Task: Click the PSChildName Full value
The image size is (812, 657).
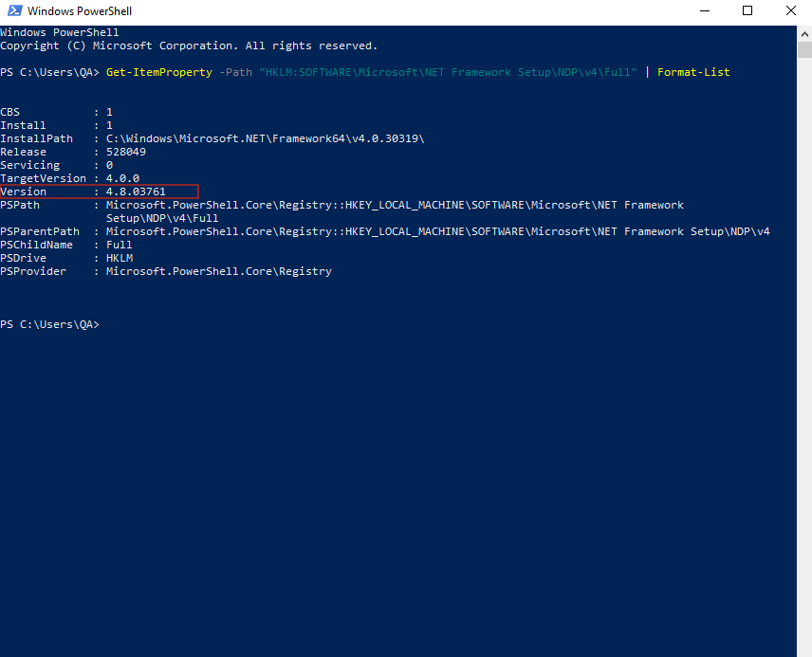Action: tap(120, 245)
